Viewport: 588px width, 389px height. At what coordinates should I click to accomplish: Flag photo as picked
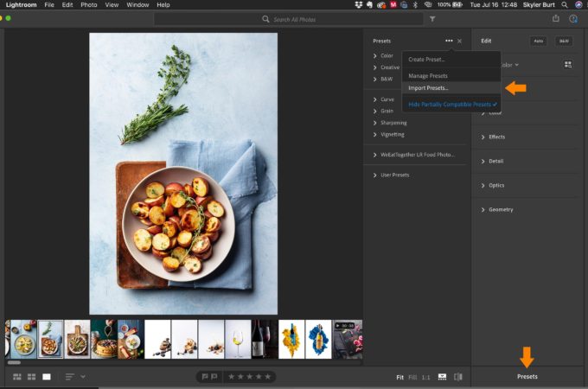tap(205, 377)
